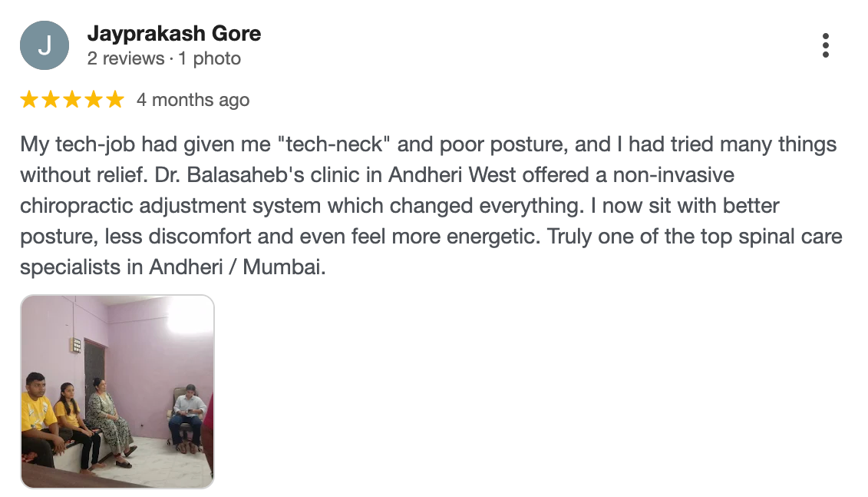
Task: Click the fourth gold rating star
Action: pyautogui.click(x=94, y=100)
